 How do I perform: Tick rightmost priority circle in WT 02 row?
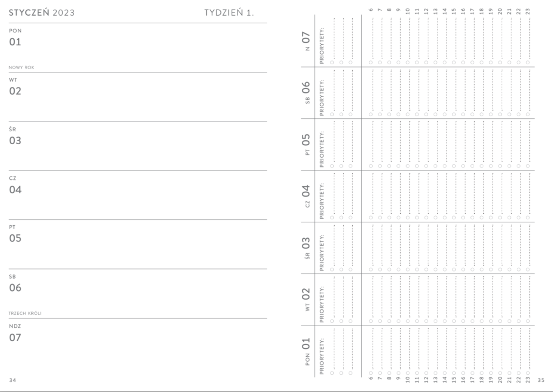[350, 321]
